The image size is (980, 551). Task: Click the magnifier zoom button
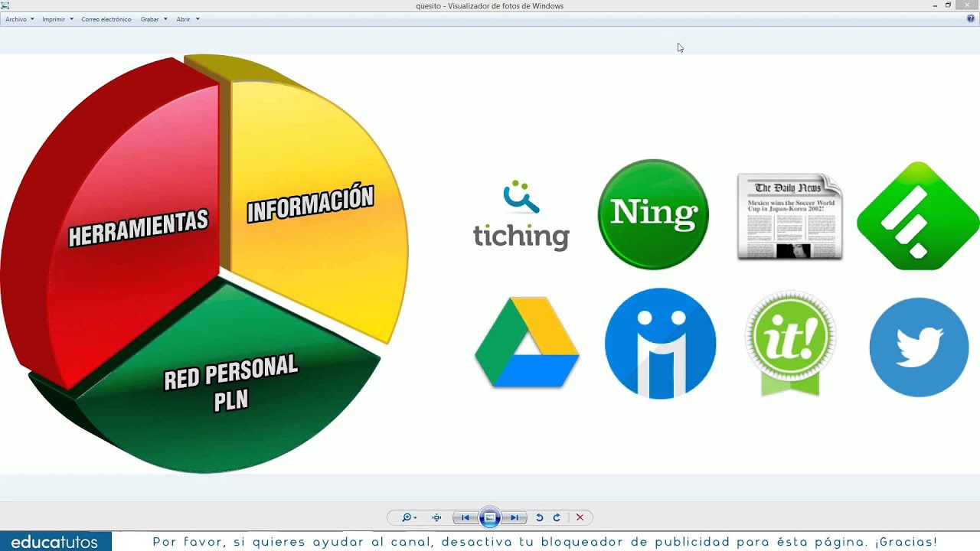409,518
